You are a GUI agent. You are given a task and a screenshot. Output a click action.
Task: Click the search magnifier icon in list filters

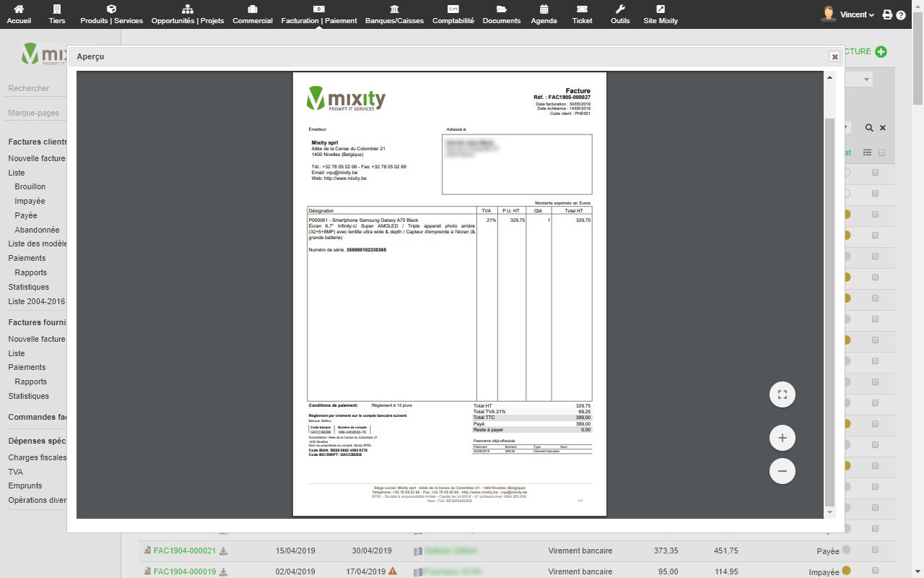[869, 128]
